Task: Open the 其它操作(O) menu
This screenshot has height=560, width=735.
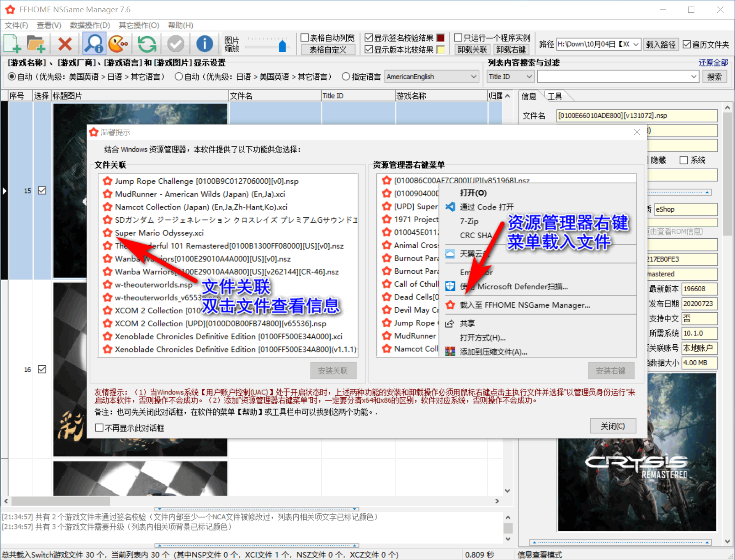Action: coord(139,25)
